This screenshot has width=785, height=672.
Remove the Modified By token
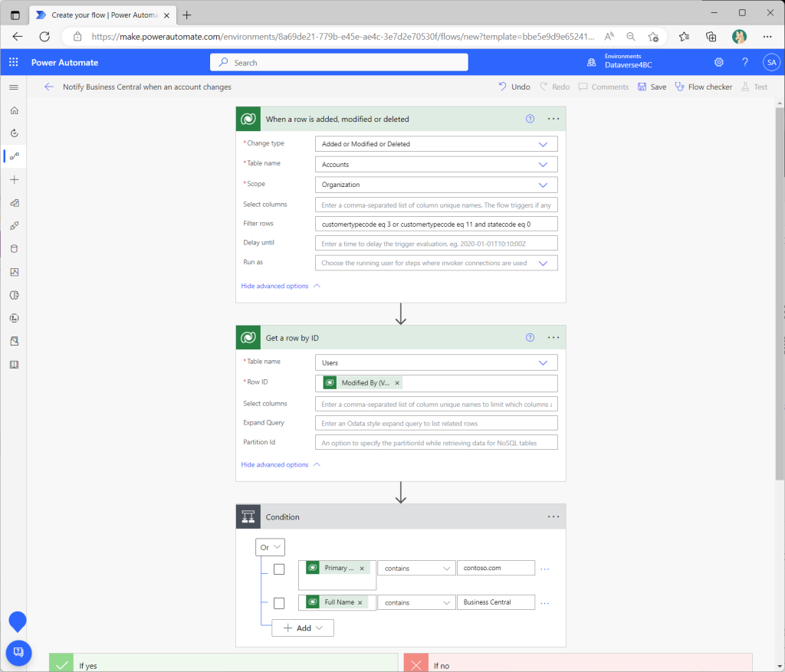point(397,383)
